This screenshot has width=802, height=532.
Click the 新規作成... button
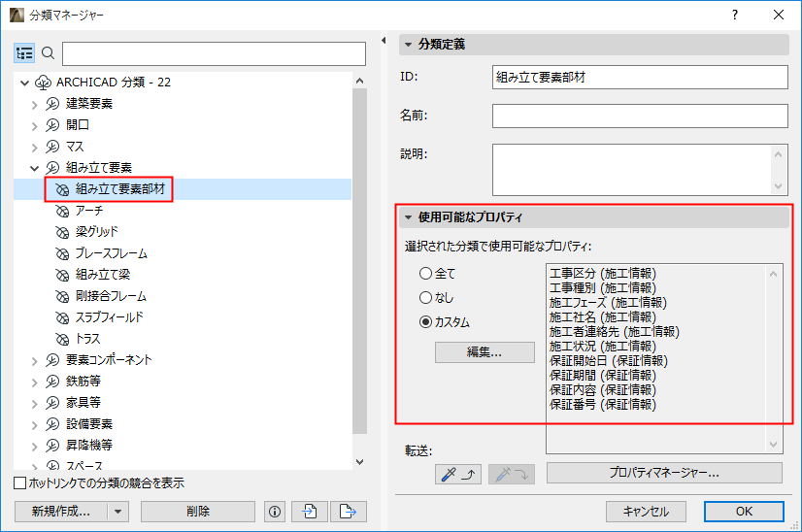point(61,512)
